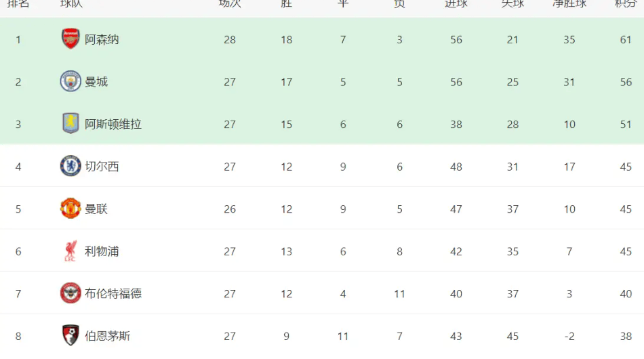Open the 切尔西 team name link
644x359 pixels.
pyautogui.click(x=102, y=167)
